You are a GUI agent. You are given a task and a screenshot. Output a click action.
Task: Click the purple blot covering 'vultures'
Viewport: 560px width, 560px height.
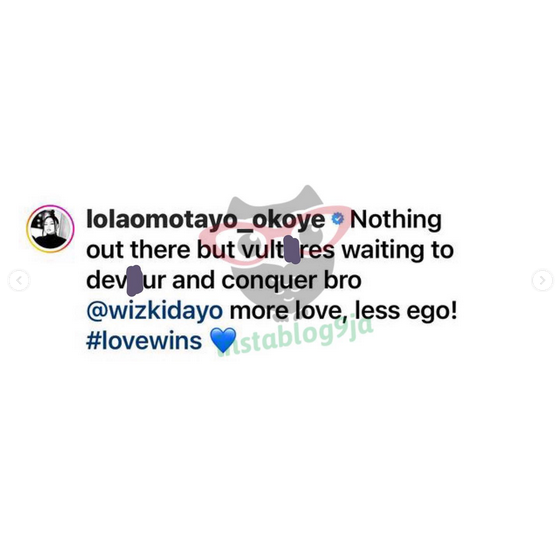(x=292, y=250)
